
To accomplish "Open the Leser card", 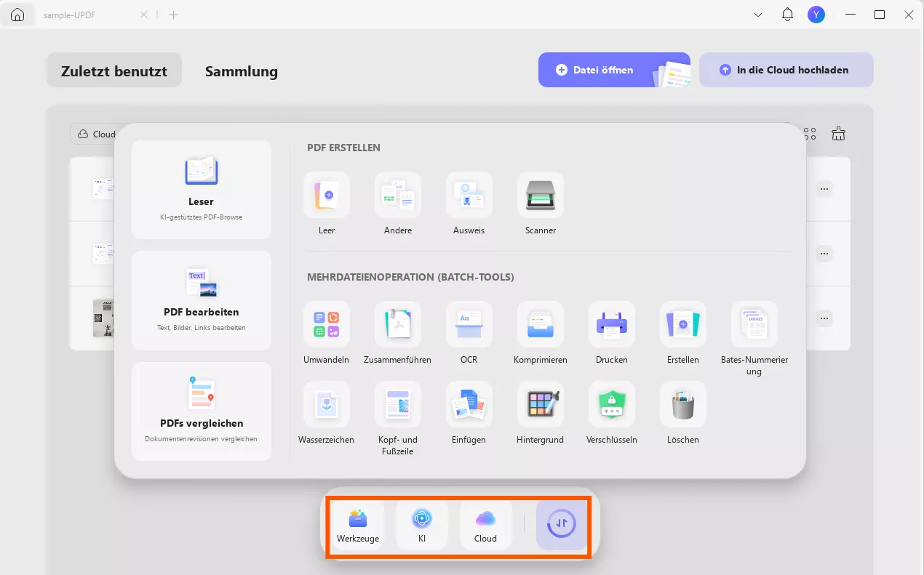I will coord(202,189).
